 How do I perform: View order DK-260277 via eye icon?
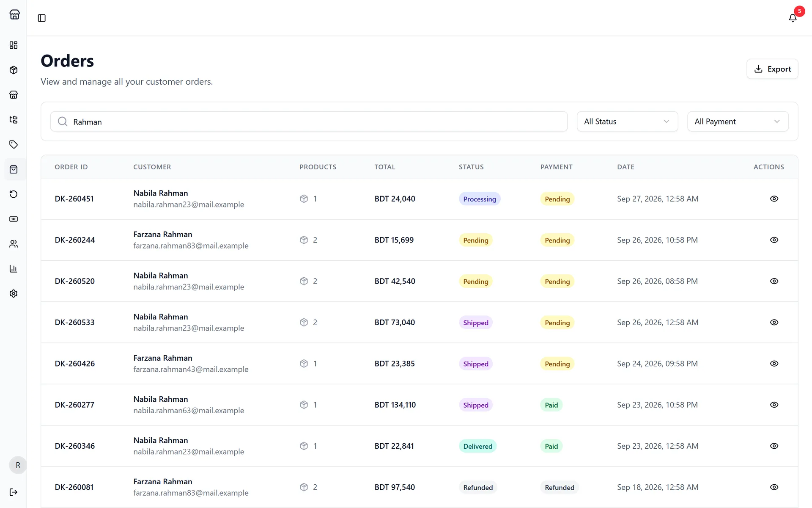(774, 405)
